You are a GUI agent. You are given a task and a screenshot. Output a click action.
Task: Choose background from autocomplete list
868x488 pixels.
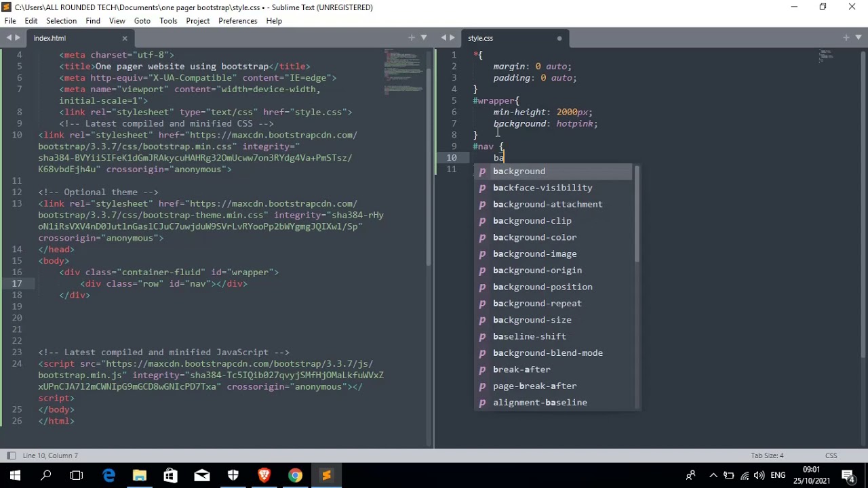pyautogui.click(x=553, y=171)
